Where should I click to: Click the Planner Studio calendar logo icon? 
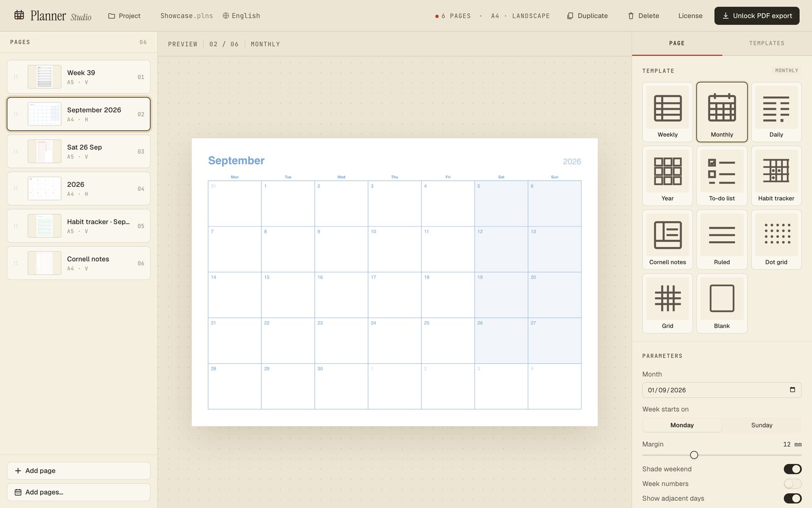19,15
